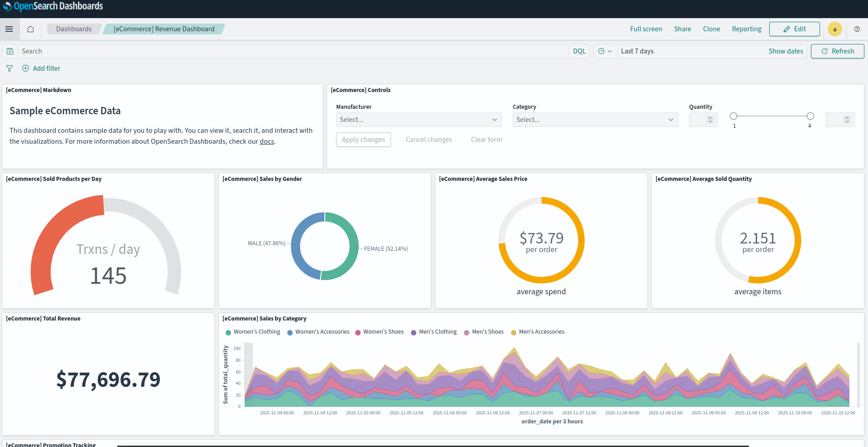This screenshot has height=447, width=868.
Task: Go to Home via house icon
Action: [30, 29]
